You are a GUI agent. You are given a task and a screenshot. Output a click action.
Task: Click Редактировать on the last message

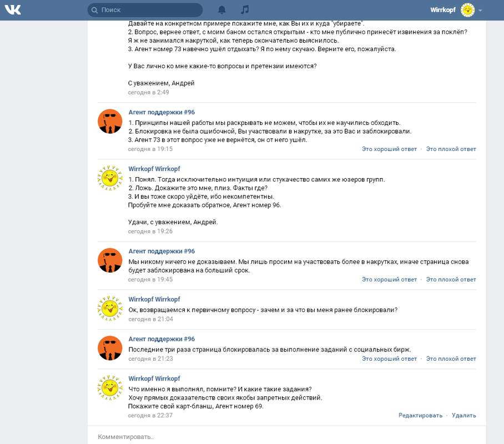[420, 415]
